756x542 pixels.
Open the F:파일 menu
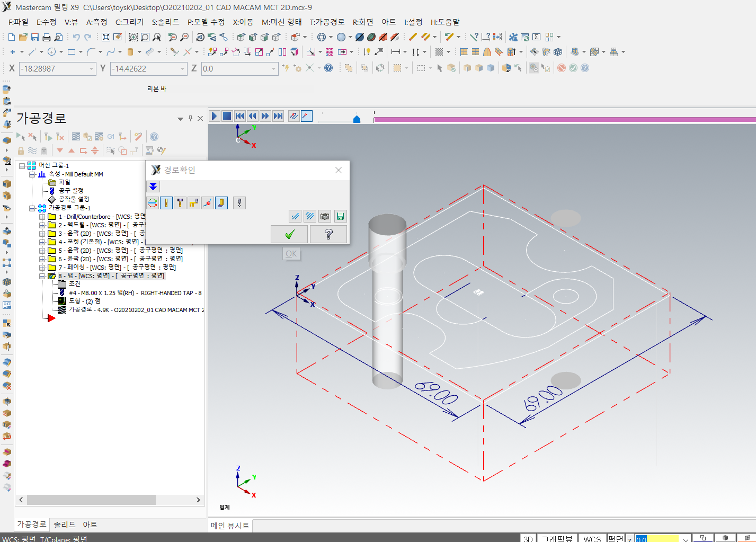pyautogui.click(x=19, y=22)
